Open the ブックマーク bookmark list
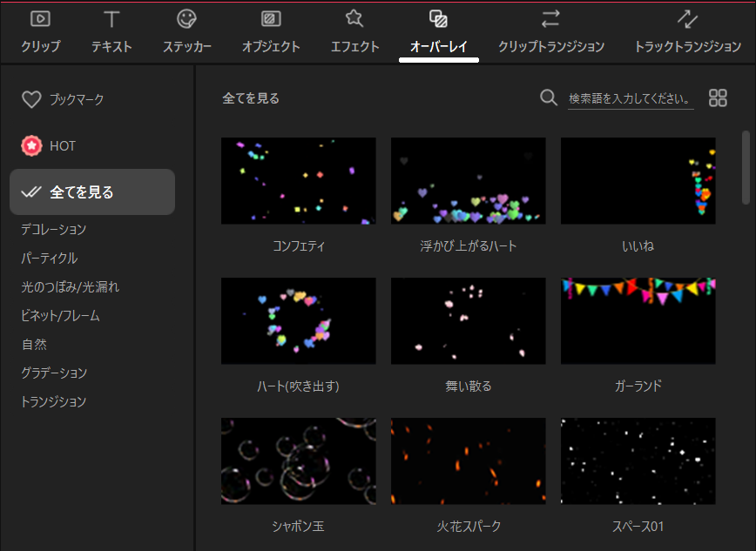Viewport: 756px width, 551px height. click(x=63, y=100)
